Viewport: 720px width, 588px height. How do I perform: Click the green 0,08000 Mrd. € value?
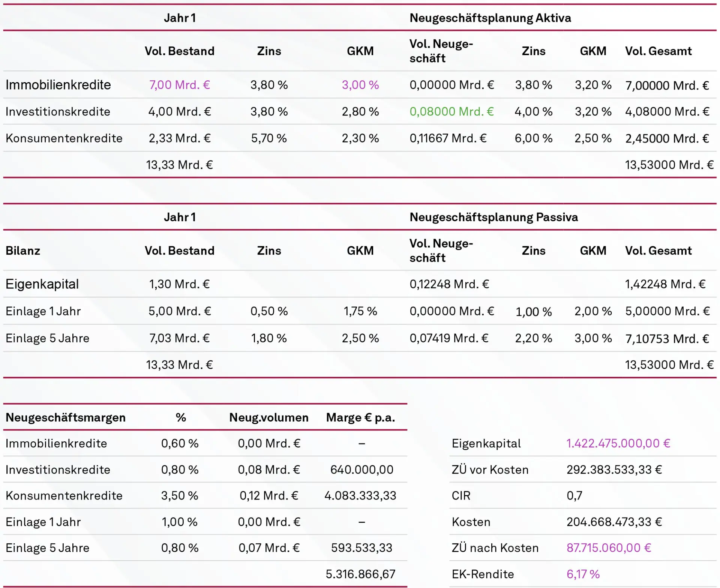tap(451, 112)
